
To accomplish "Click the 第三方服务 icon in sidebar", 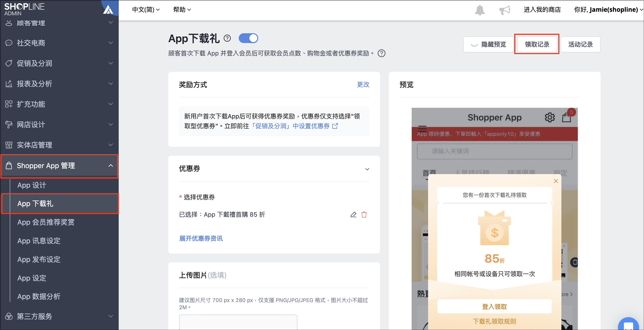I will 9,316.
